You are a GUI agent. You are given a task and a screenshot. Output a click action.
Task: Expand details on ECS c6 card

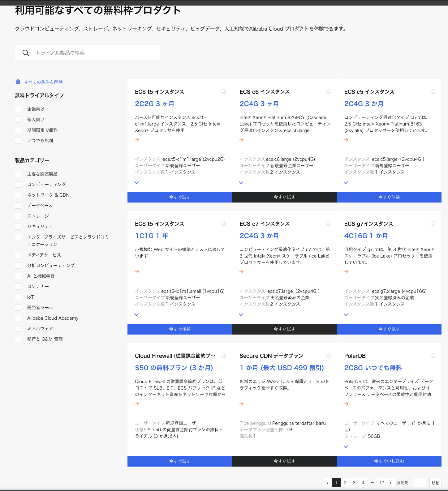point(241,182)
